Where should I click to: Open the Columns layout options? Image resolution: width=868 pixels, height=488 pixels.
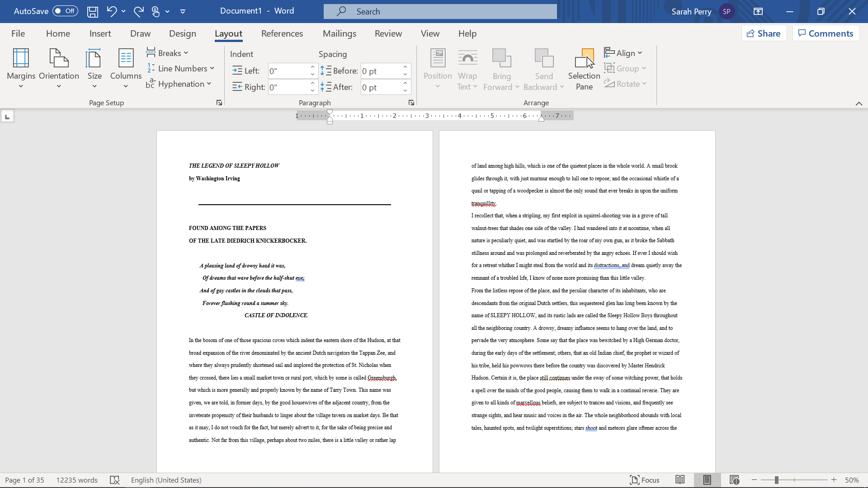tap(126, 68)
